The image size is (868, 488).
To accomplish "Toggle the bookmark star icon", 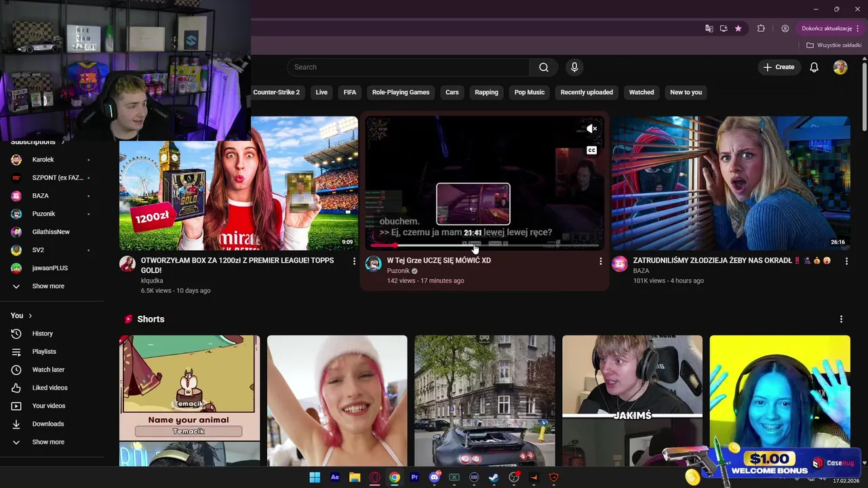I will (x=738, y=28).
